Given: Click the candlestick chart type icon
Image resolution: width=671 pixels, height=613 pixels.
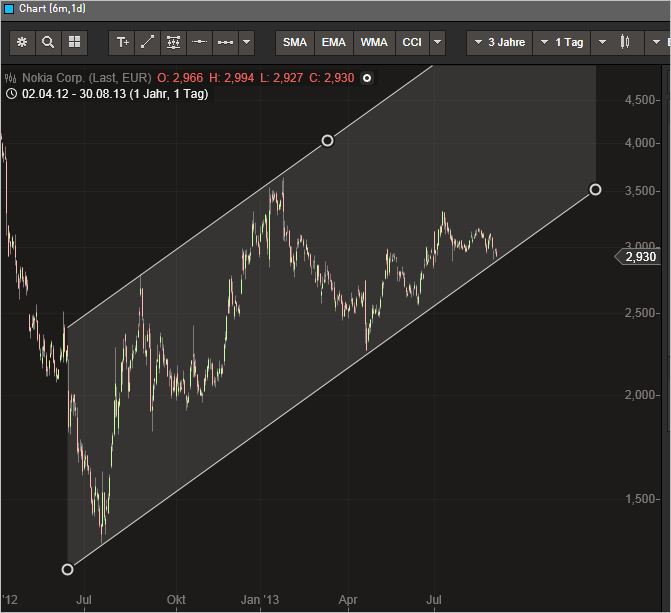Looking at the screenshot, I should [626, 42].
